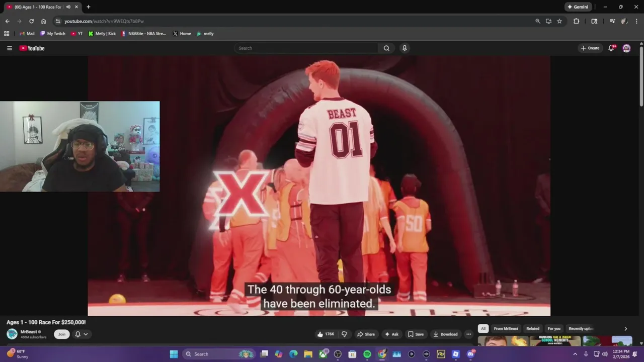Dislike the video

click(345, 334)
